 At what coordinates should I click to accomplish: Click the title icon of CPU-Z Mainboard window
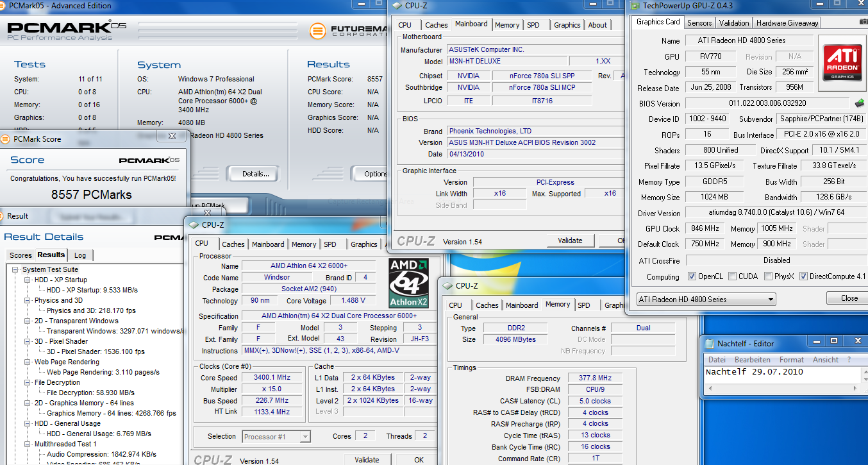pos(397,6)
